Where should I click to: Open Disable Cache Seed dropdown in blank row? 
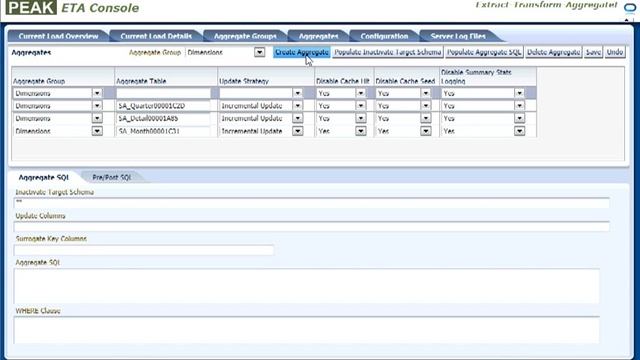[x=426, y=93]
